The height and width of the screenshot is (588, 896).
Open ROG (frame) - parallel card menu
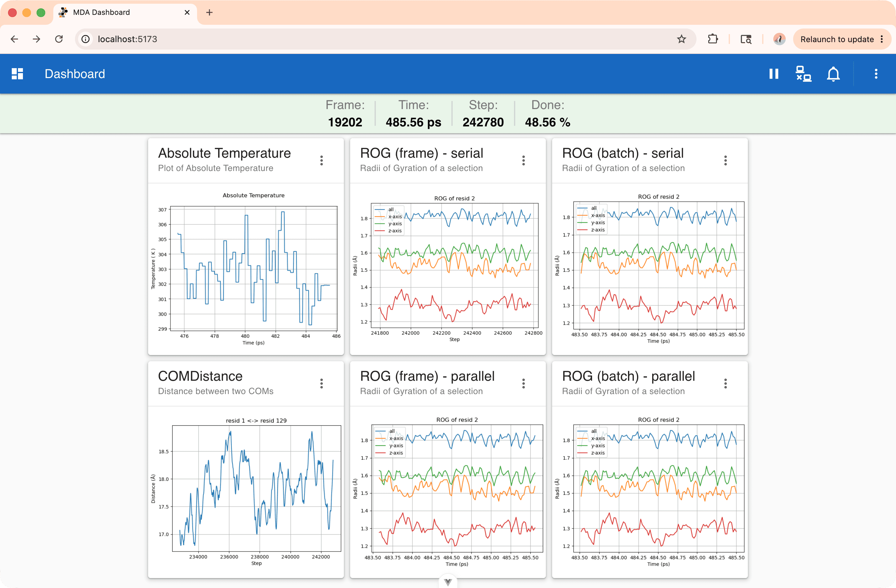pyautogui.click(x=523, y=384)
